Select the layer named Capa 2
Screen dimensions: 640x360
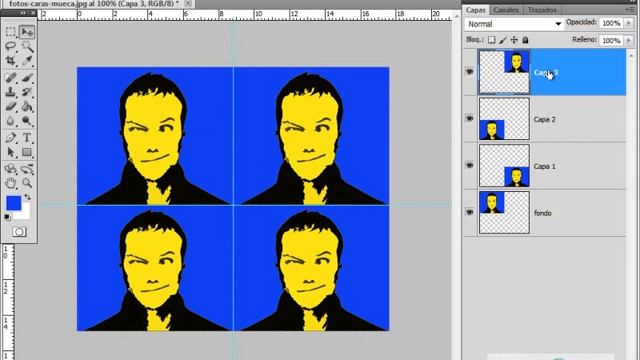click(544, 119)
